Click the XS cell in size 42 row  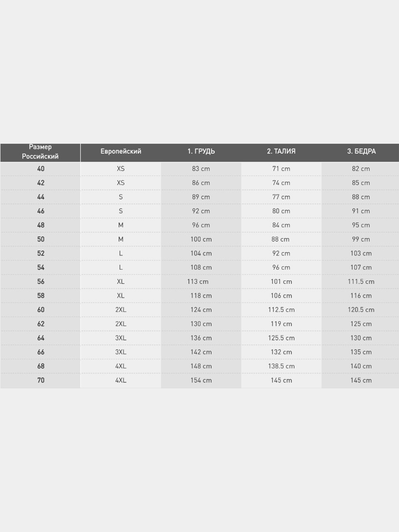121,183
